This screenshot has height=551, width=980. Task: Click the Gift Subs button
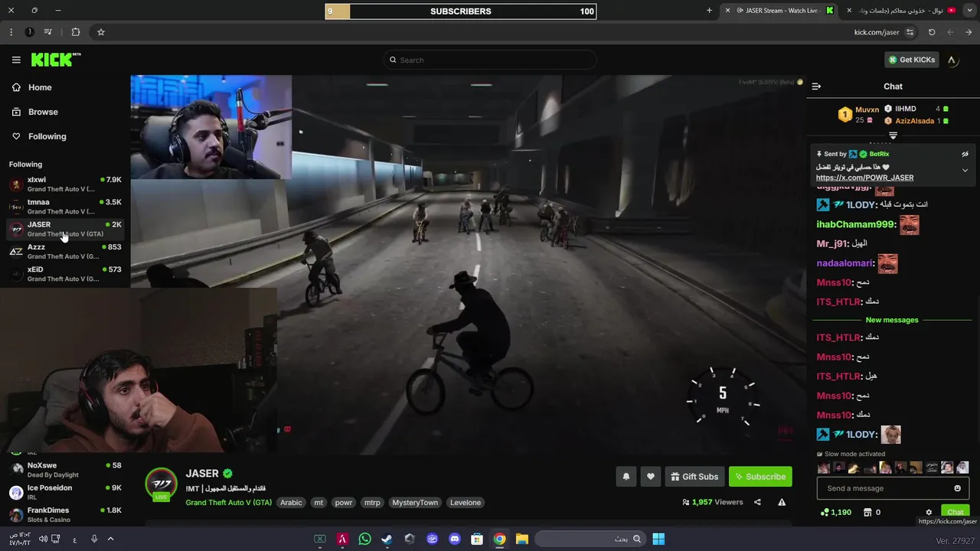click(694, 476)
